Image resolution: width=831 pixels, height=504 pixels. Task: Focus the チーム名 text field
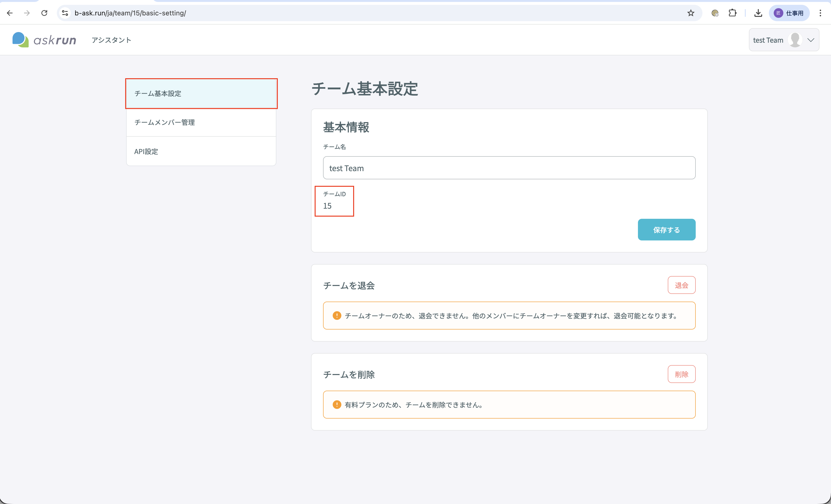coord(509,168)
